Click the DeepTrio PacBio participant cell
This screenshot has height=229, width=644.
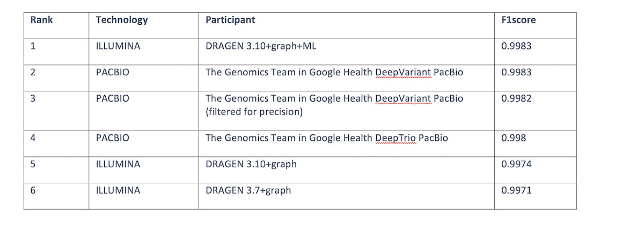coord(326,138)
